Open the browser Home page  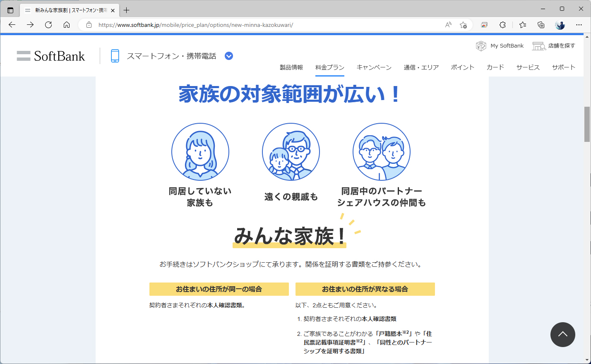point(66,25)
